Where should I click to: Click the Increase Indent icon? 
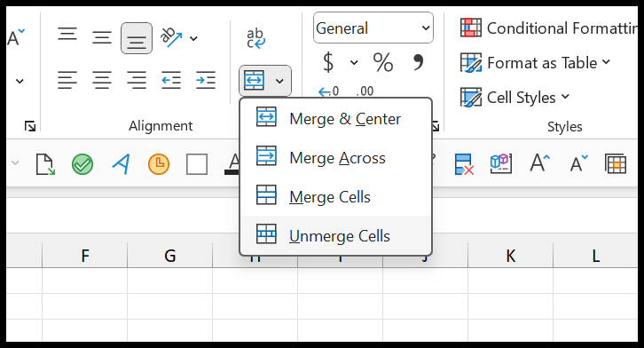coord(206,80)
